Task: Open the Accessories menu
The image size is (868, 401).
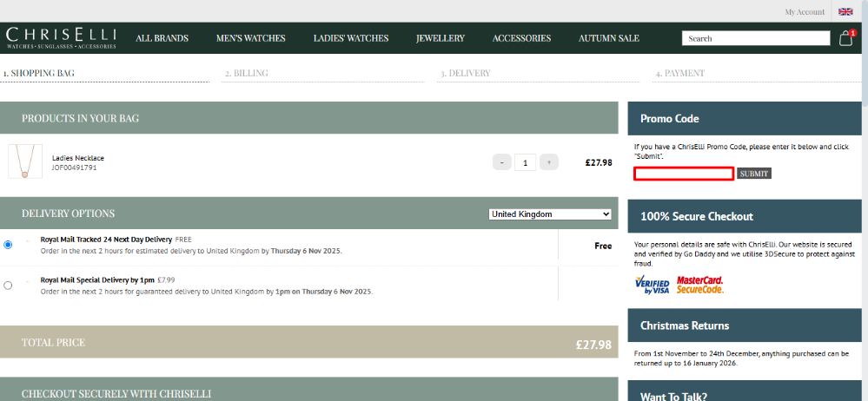Action: pos(521,38)
